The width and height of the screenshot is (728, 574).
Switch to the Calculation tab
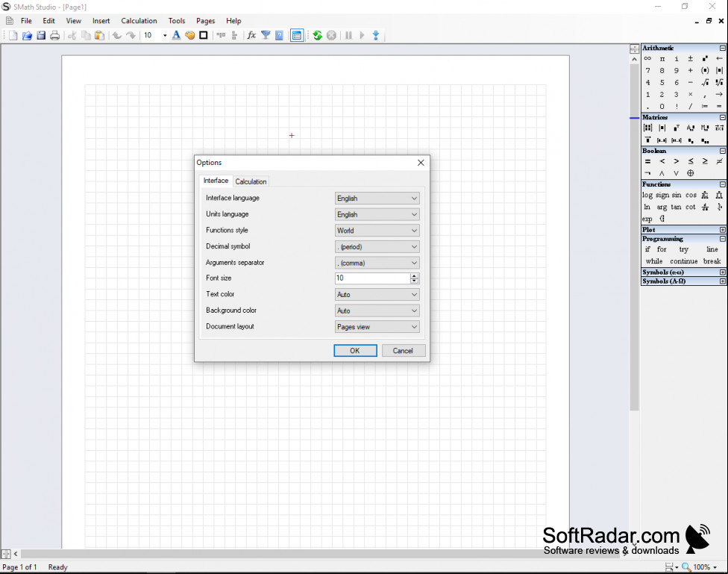pyautogui.click(x=251, y=181)
